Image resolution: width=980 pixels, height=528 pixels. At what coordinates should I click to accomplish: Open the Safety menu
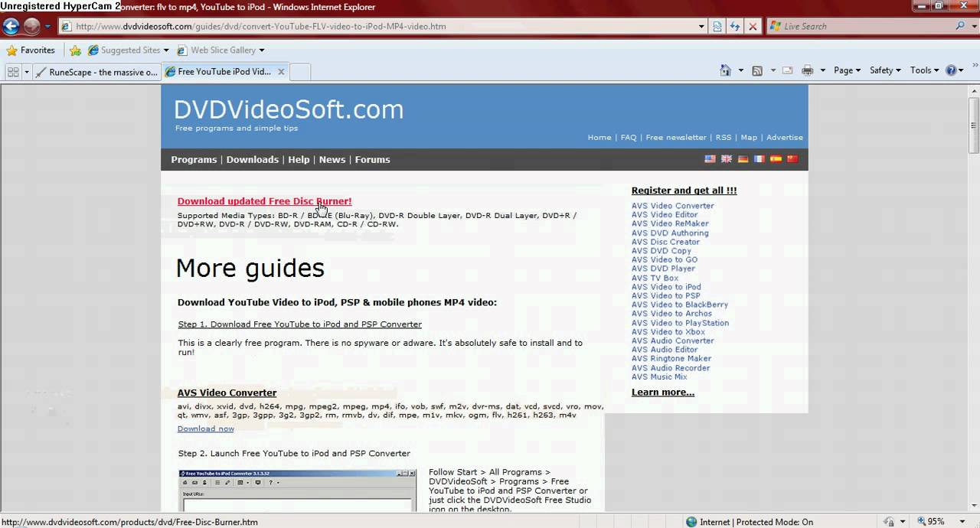tap(885, 70)
